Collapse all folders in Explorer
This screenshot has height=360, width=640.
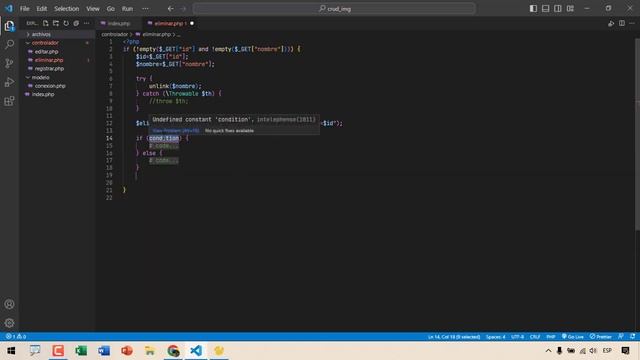pos(76,23)
